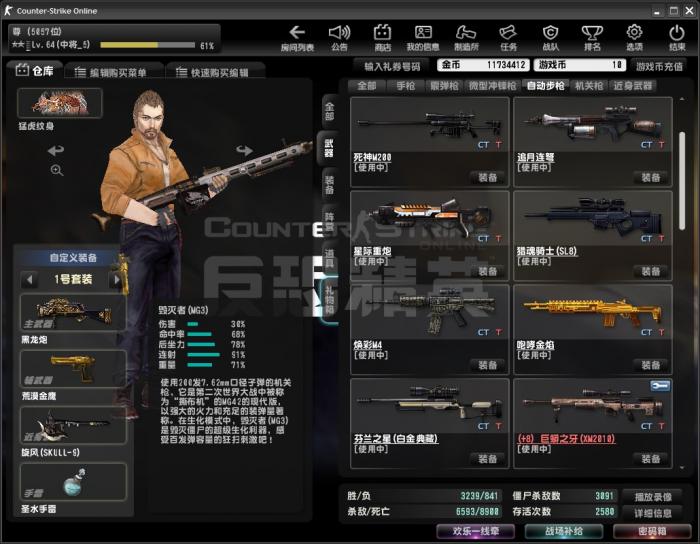Screen dimensions: 700x544
Task: Select the vertical weapons (武器) category tab
Action: (329, 148)
